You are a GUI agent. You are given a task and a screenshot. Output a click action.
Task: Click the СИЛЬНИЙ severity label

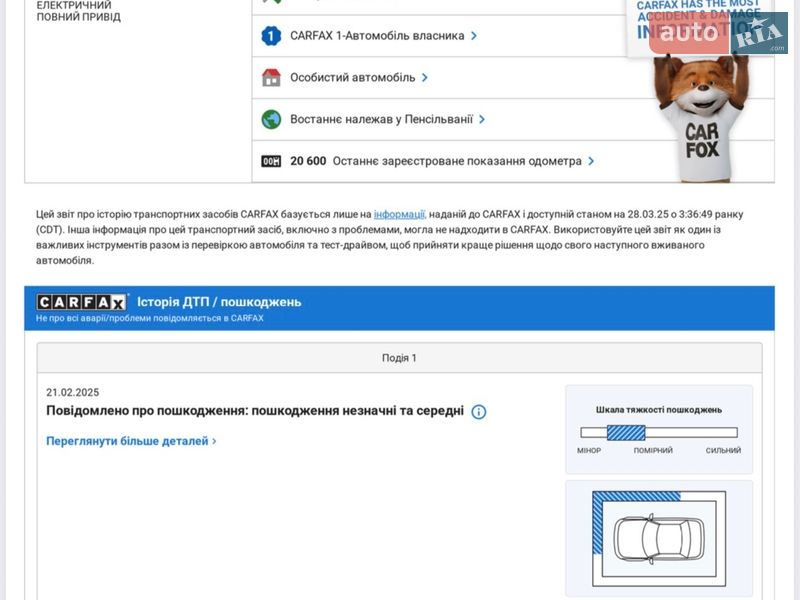723,451
